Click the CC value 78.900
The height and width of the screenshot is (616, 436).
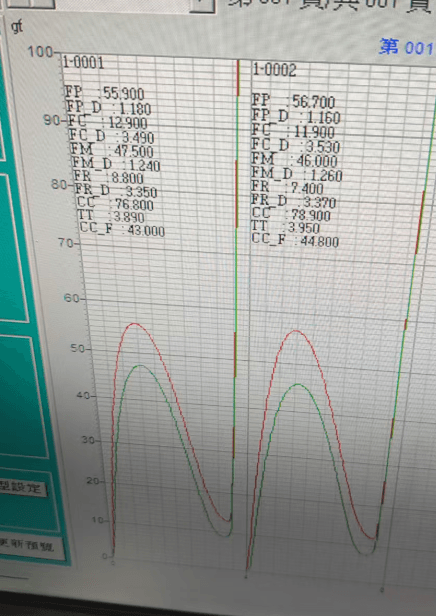pos(311,215)
